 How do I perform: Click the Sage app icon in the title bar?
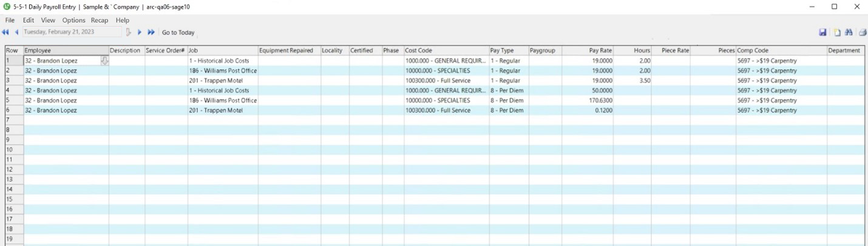(x=7, y=7)
